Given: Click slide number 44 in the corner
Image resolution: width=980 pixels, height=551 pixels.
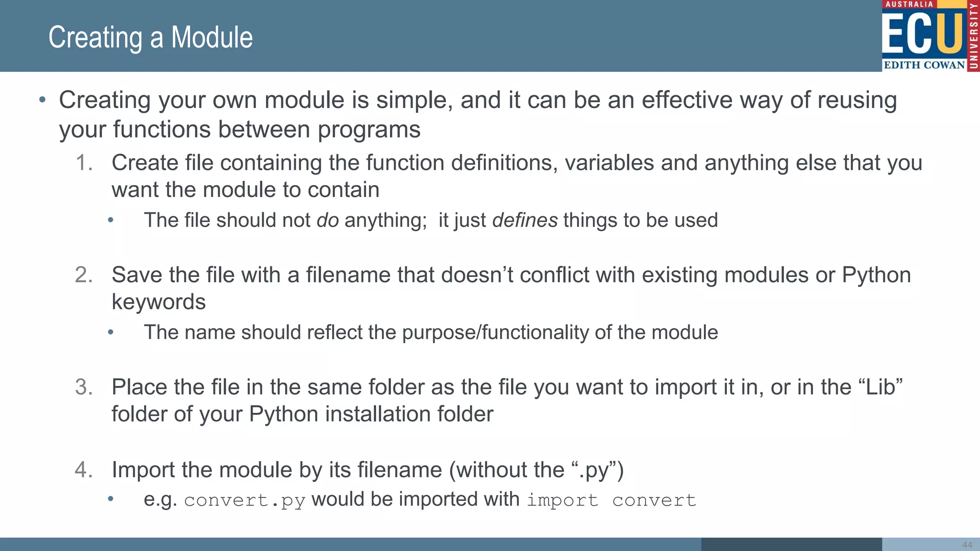Looking at the screenshot, I should (967, 545).
